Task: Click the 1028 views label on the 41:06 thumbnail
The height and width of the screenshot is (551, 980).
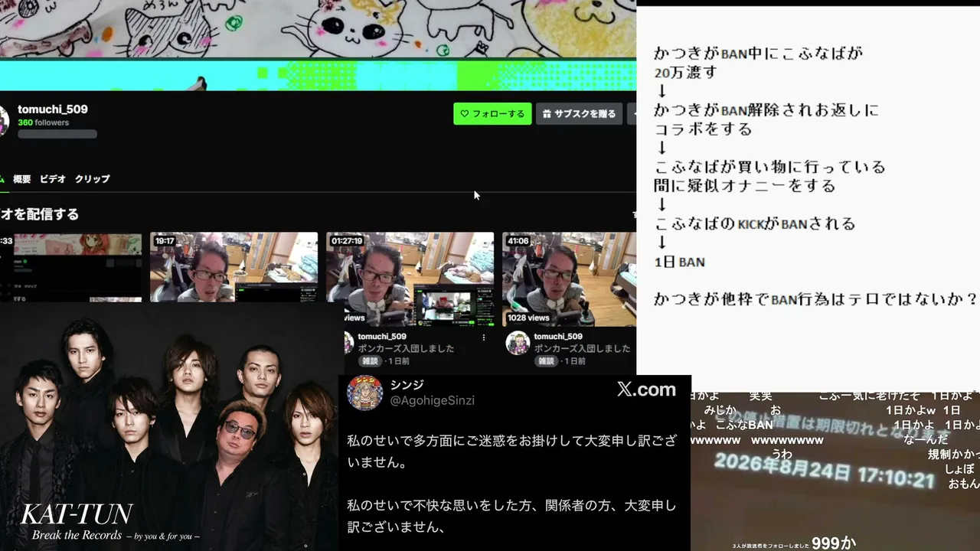Action: click(528, 318)
